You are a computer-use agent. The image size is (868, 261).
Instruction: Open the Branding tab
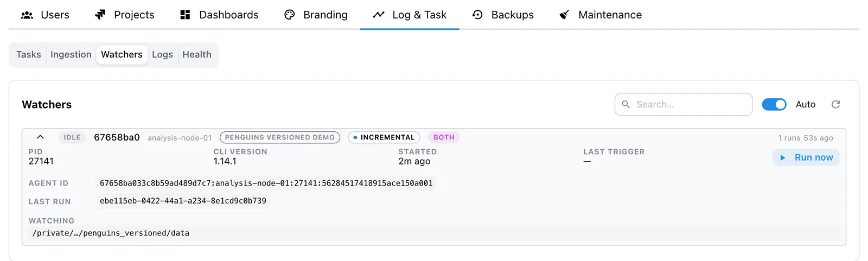tap(316, 15)
